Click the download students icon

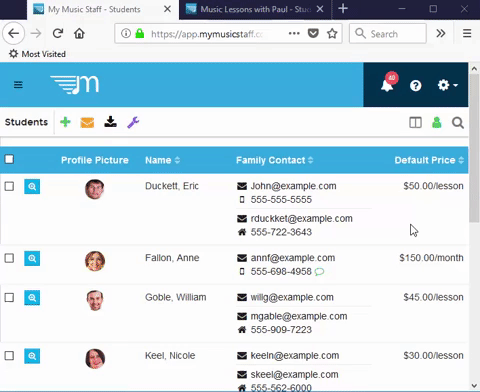point(110,122)
